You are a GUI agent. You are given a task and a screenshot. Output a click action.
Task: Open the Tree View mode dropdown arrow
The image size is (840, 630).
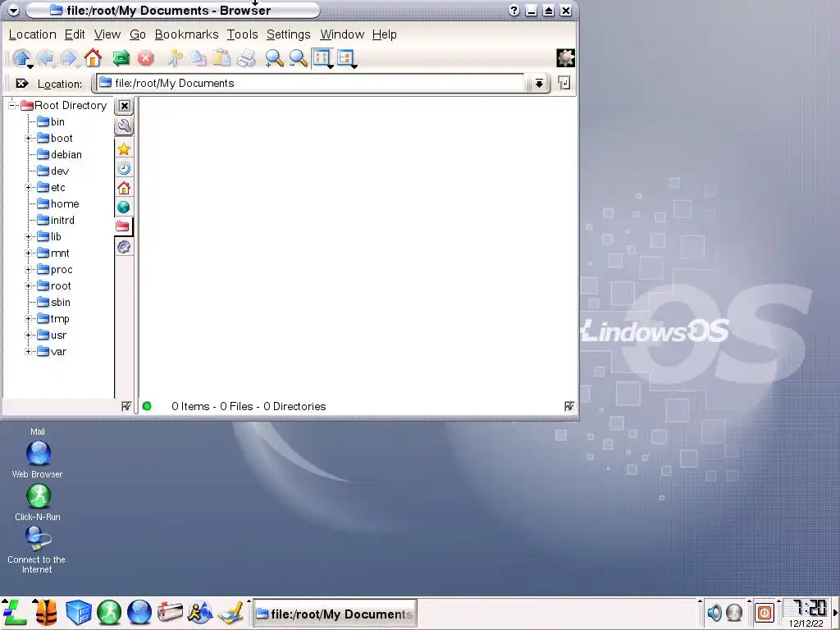click(354, 66)
